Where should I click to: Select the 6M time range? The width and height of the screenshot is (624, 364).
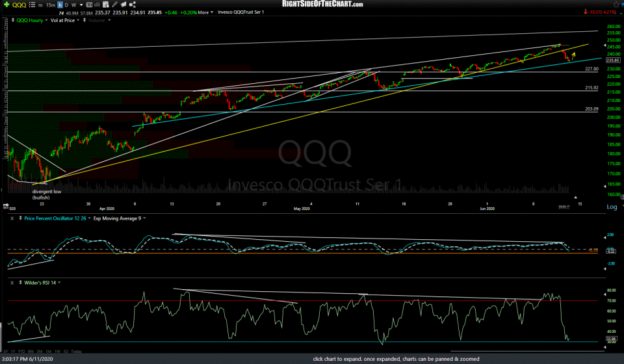coord(31,351)
